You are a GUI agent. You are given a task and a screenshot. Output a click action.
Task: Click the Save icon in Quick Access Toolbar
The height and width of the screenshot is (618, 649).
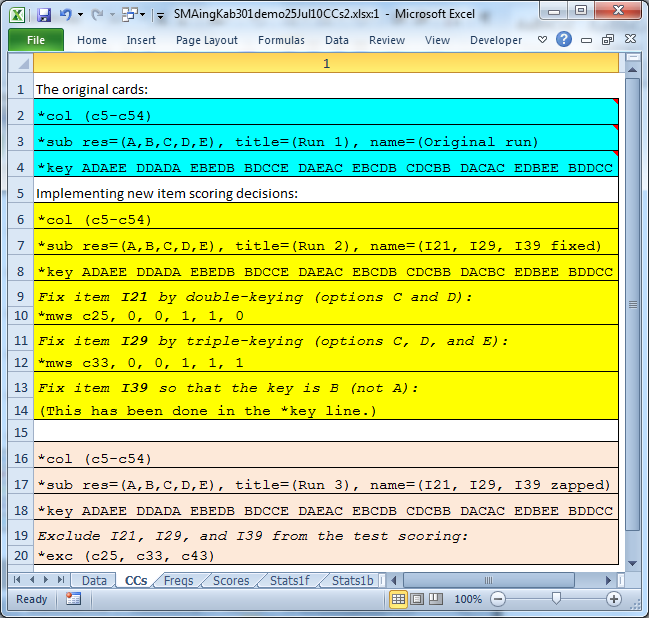click(44, 15)
